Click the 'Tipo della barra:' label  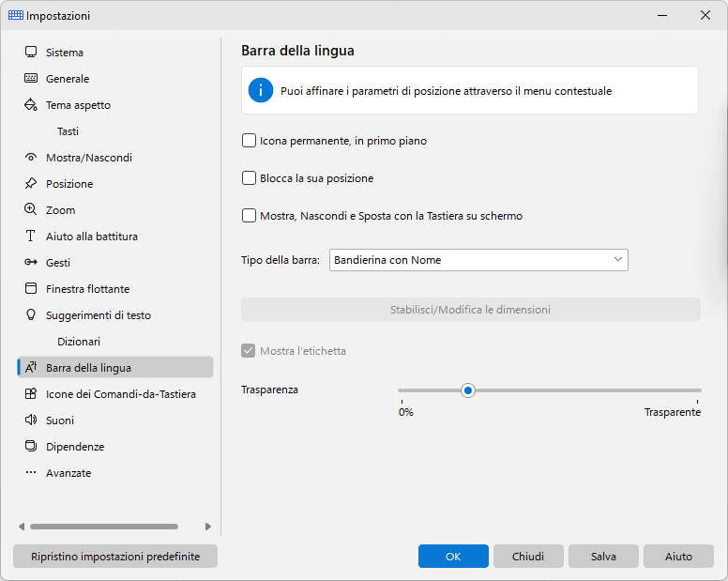click(281, 260)
